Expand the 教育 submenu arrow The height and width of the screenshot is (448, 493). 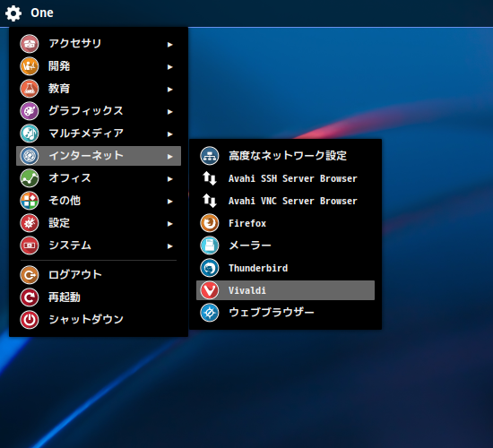click(x=169, y=90)
